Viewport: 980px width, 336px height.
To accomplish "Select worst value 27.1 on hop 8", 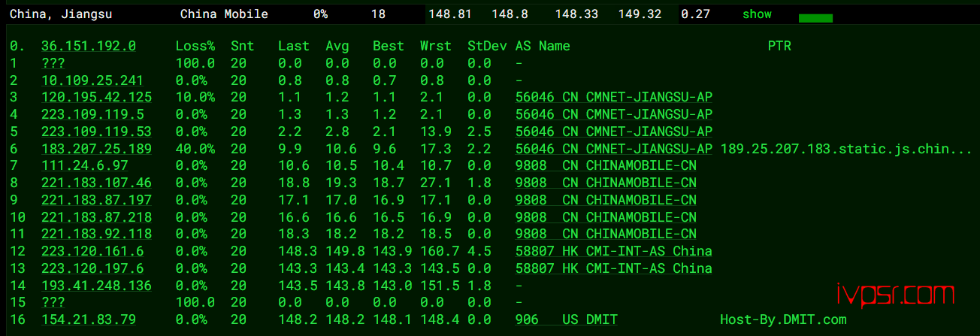I will [x=436, y=183].
